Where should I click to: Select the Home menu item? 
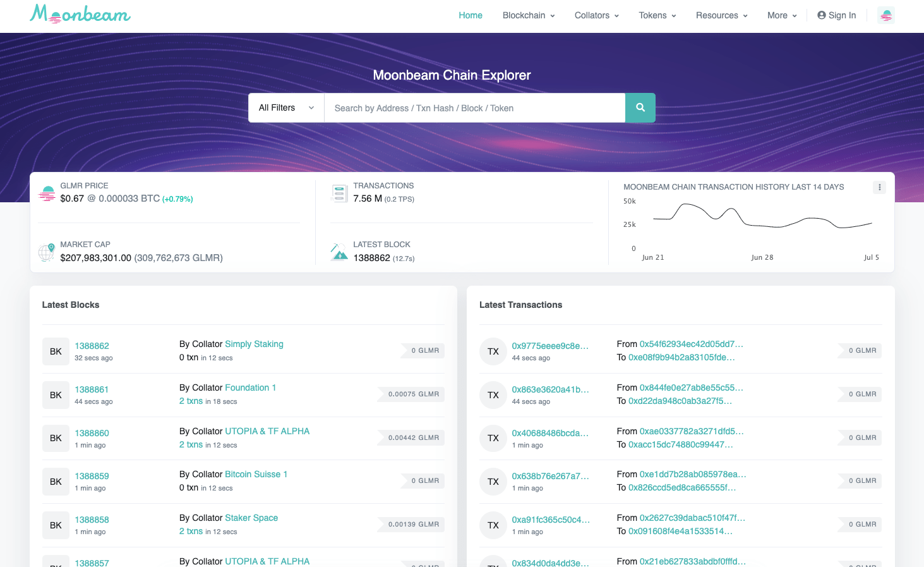470,15
